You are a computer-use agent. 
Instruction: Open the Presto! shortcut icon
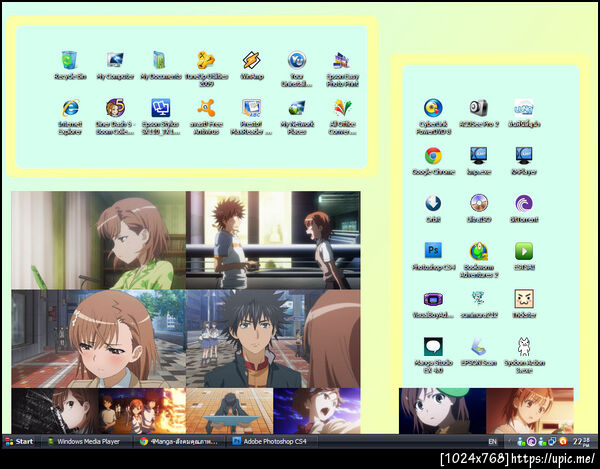(x=251, y=108)
